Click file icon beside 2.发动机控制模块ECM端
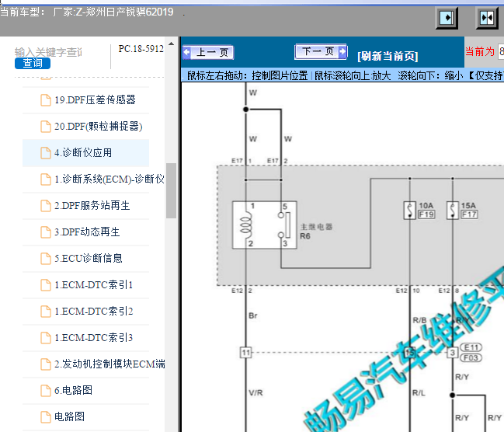This screenshot has height=432, width=504. 46,364
